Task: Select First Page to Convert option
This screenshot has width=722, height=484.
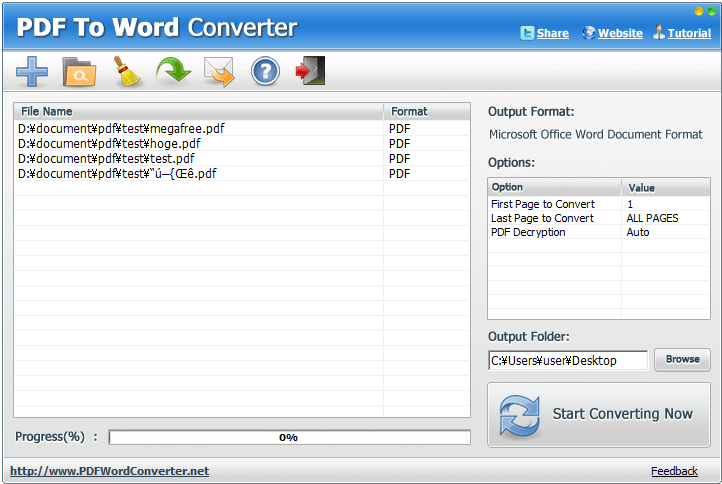Action: point(543,204)
